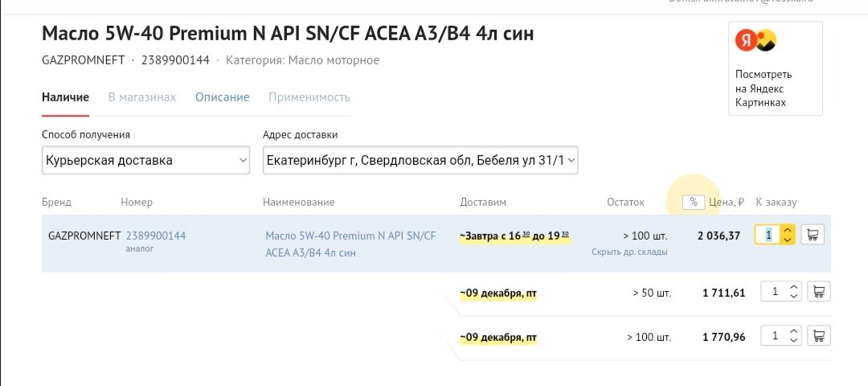This screenshot has height=386, width=868.
Task: Add the 2 036,37 offer to cart
Action: click(813, 235)
